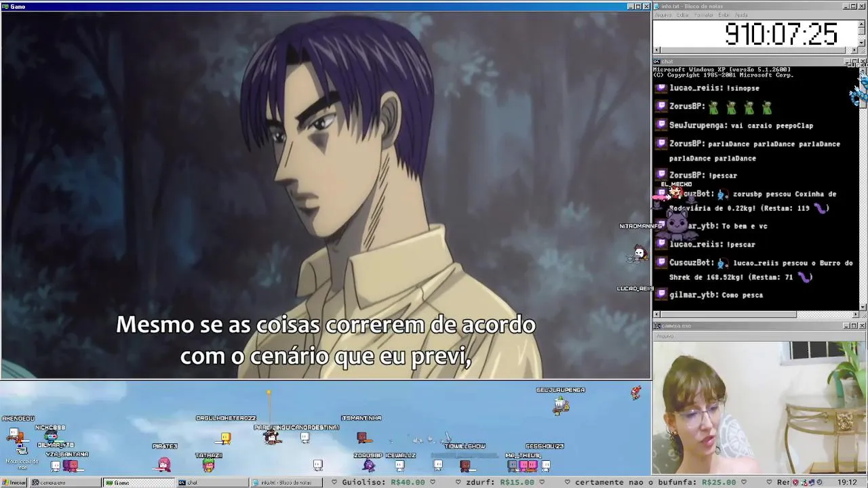Open the Arquivo menu in camera.exe window
This screenshot has width=868, height=488.
(x=665, y=336)
